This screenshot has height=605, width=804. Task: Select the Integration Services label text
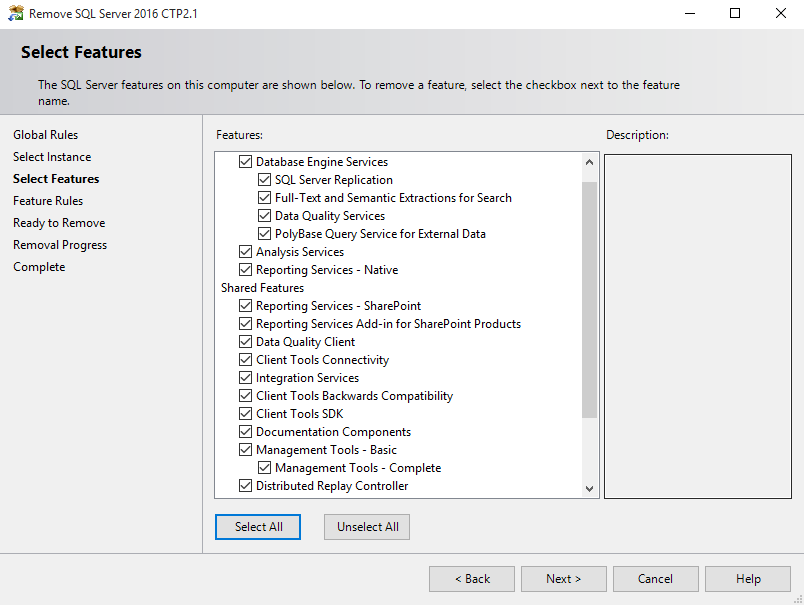[308, 378]
